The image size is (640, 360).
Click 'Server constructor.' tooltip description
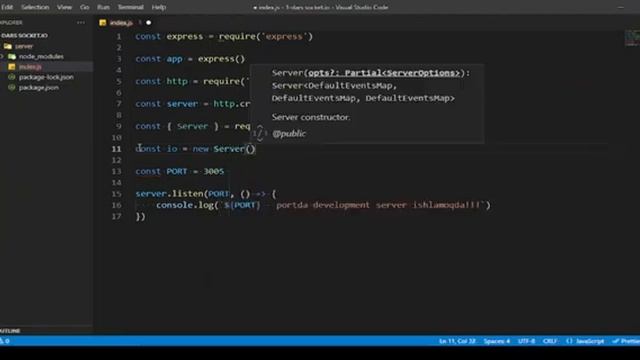pyautogui.click(x=311, y=117)
